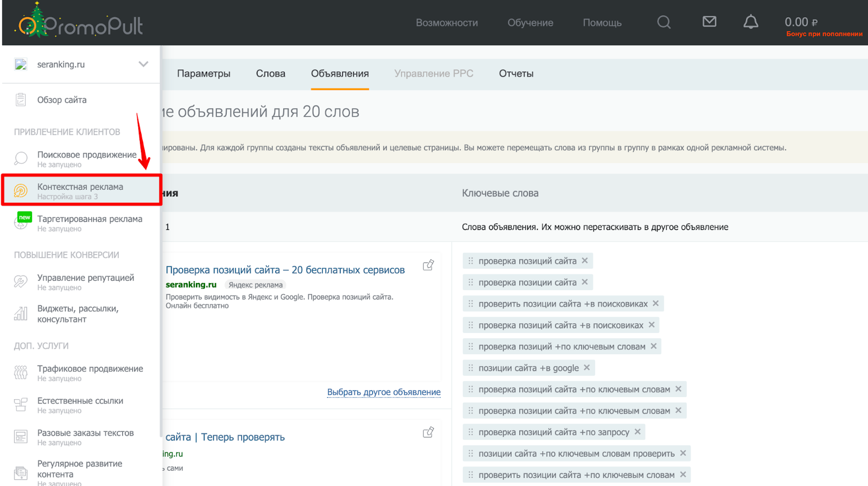This screenshot has width=868, height=486.
Task: Click the Обзор сайта clipboard icon
Action: (x=21, y=100)
